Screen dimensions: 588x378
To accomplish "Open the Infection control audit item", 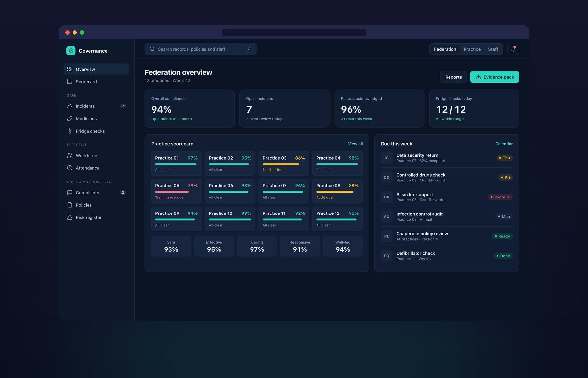I will [447, 217].
